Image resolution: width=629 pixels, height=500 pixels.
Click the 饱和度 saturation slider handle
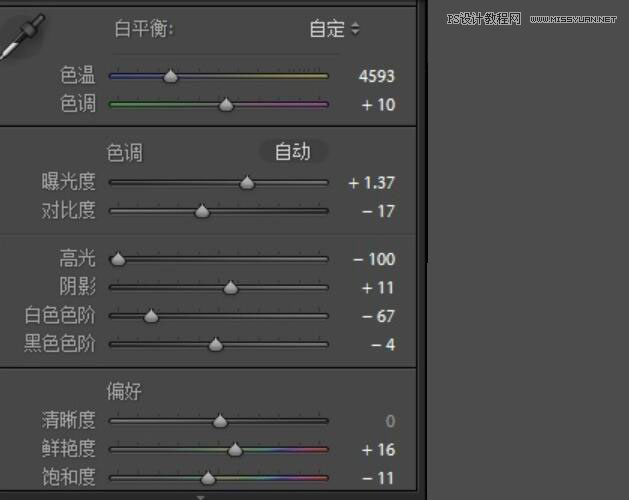point(208,478)
